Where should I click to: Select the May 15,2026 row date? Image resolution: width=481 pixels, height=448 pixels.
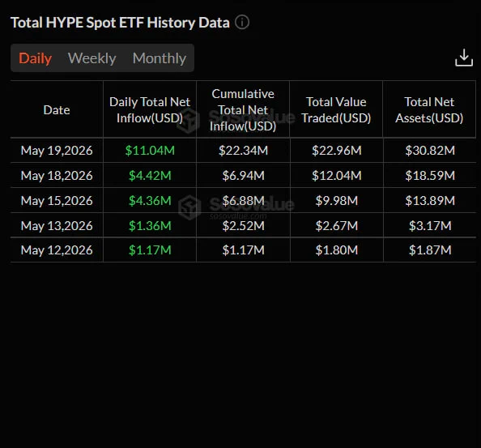tap(57, 201)
